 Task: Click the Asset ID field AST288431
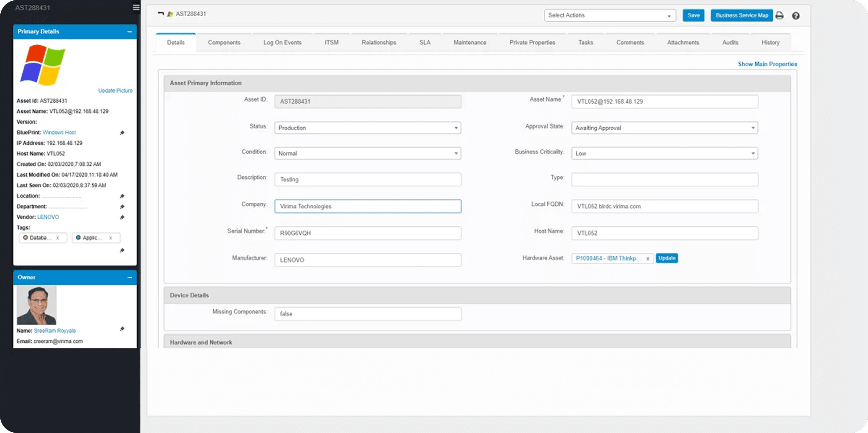[368, 102]
